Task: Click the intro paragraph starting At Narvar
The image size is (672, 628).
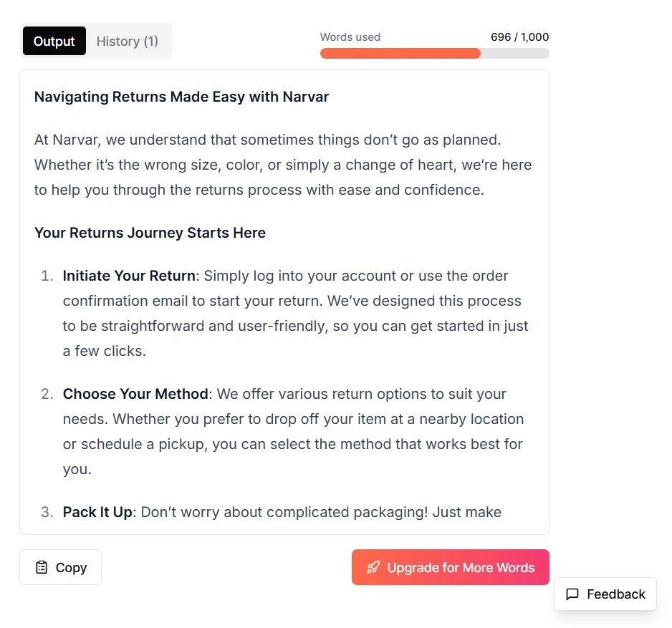Action: coord(283,165)
